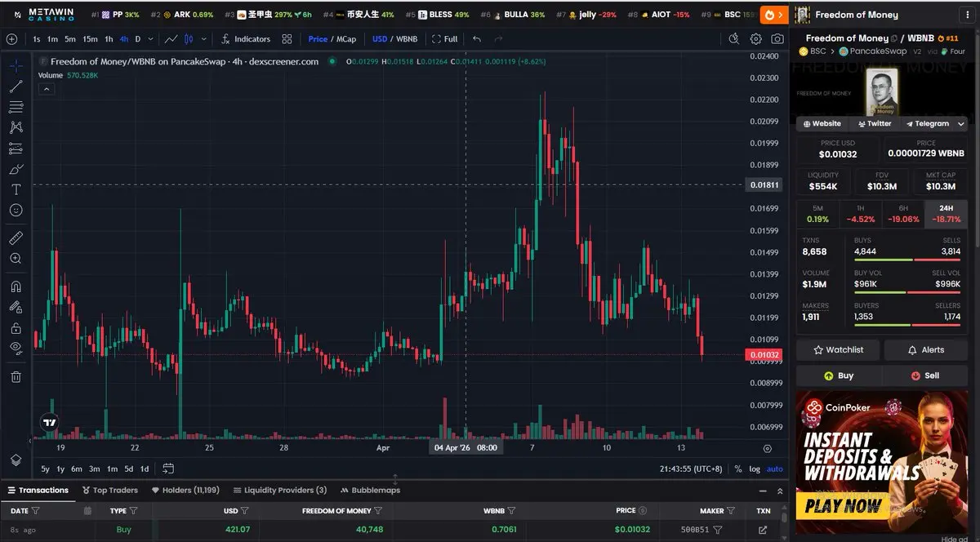Filter transactions by DATE column
The width and height of the screenshot is (980, 542).
pyautogui.click(x=35, y=510)
